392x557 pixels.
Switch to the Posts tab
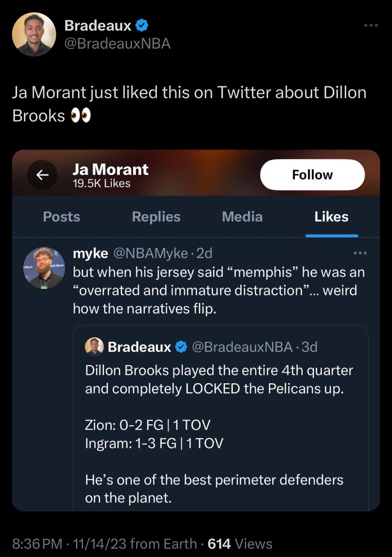(62, 217)
